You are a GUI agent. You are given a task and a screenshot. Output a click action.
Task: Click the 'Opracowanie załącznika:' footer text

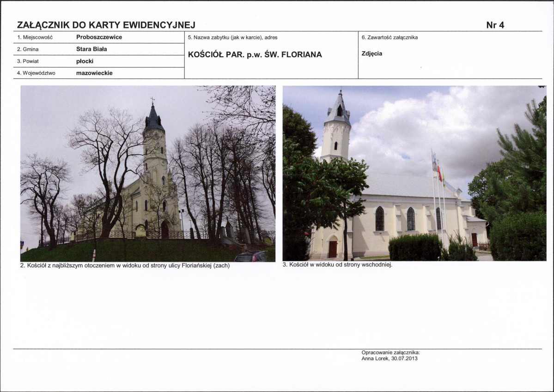point(390,352)
